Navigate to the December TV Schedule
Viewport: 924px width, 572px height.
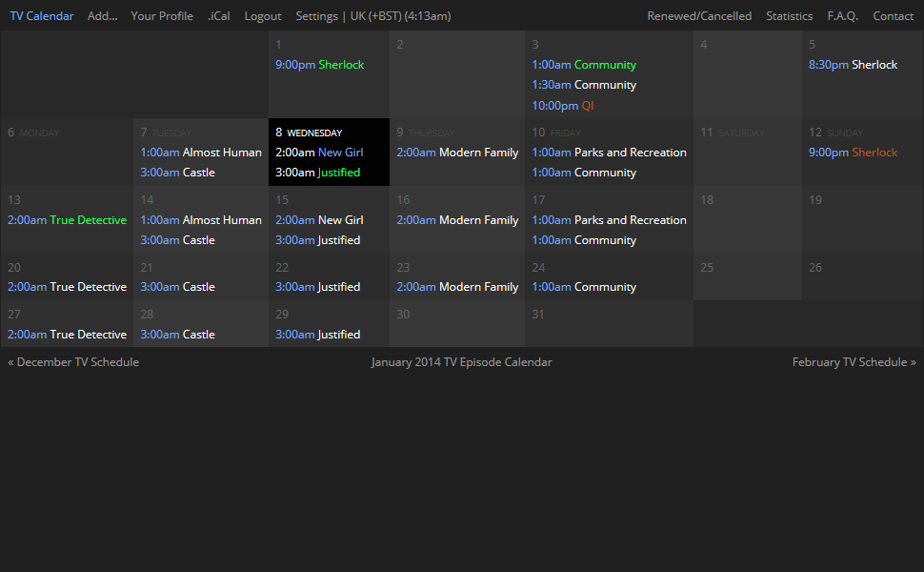coord(73,362)
